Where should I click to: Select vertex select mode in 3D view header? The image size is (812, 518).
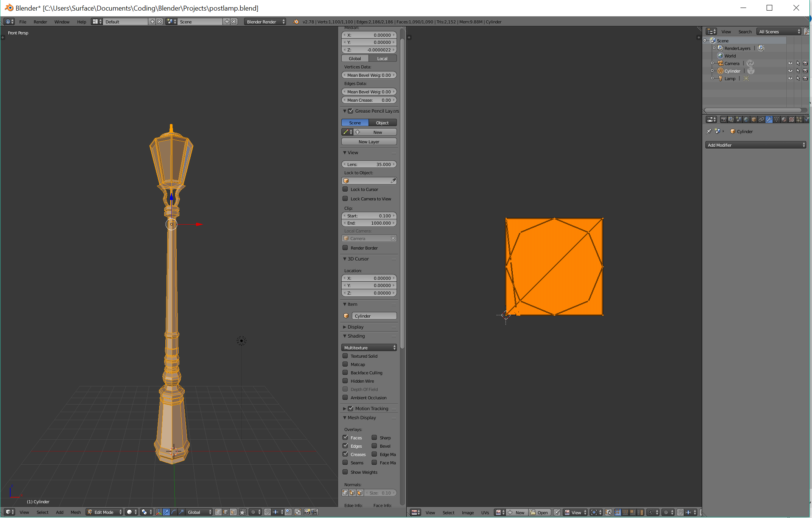[x=218, y=512]
